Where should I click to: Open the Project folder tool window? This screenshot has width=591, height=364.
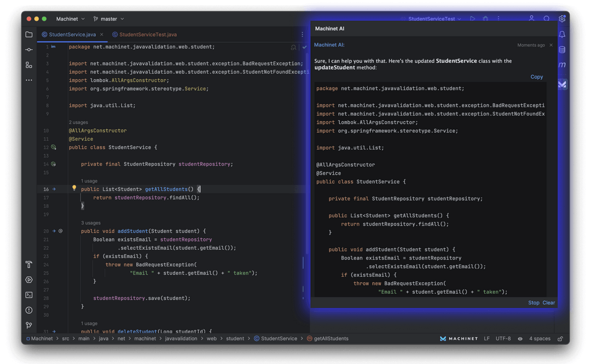[29, 34]
